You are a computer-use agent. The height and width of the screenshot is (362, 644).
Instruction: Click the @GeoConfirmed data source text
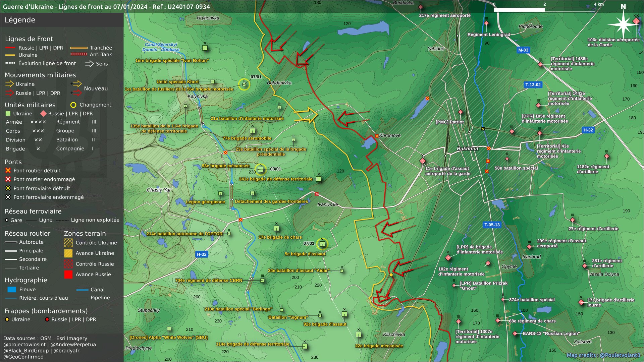click(23, 357)
